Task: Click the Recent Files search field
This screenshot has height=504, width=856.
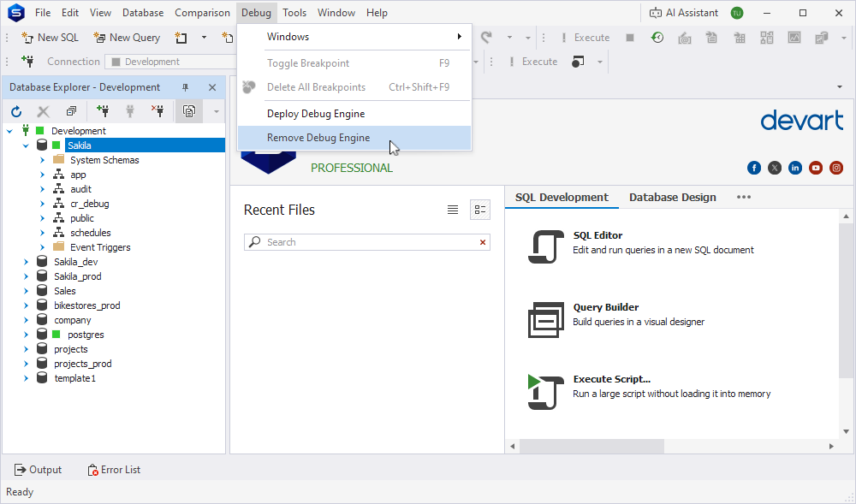Action: click(x=367, y=242)
